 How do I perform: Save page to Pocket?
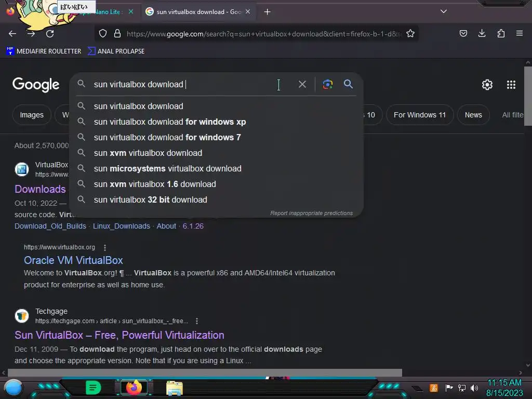pyautogui.click(x=463, y=33)
